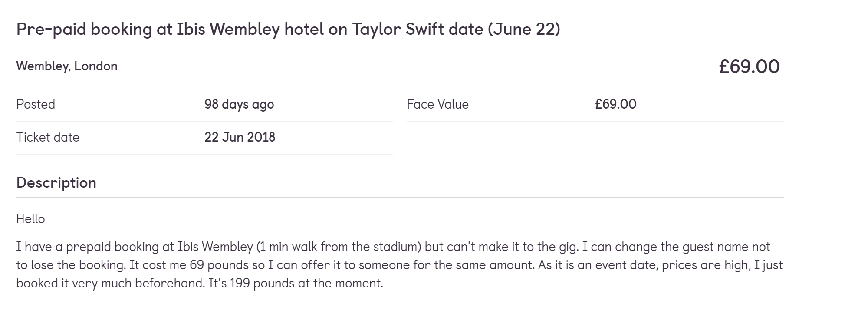The width and height of the screenshot is (868, 317).
Task: Click the '98 days ago' posted value
Action: tap(239, 104)
